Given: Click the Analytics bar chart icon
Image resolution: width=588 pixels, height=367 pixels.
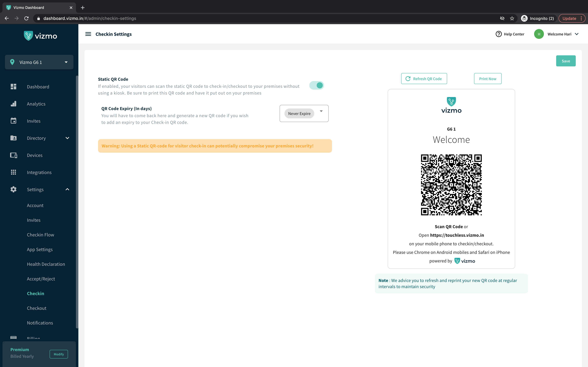Looking at the screenshot, I should (13, 104).
